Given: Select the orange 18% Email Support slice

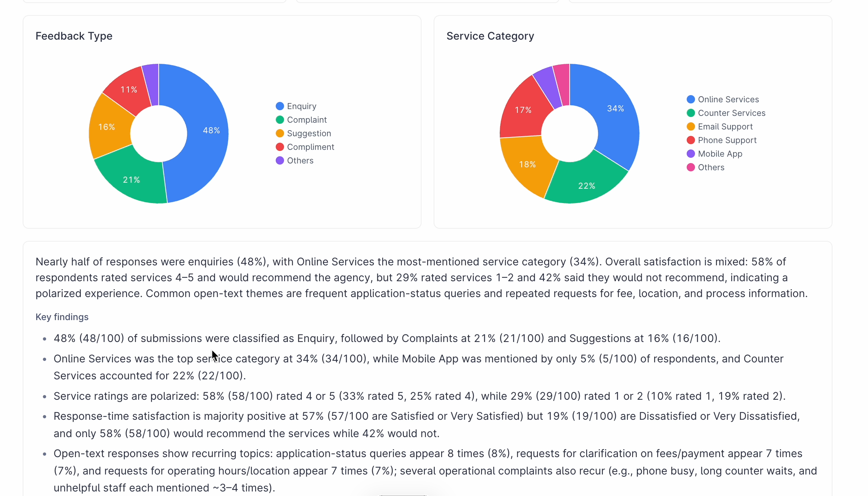Looking at the screenshot, I should (527, 164).
